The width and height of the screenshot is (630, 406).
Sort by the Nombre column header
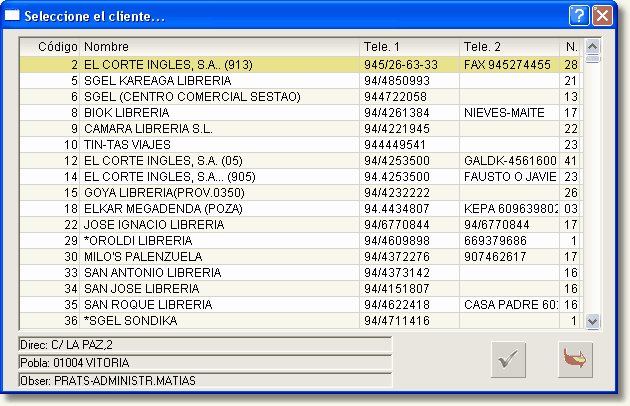click(219, 47)
